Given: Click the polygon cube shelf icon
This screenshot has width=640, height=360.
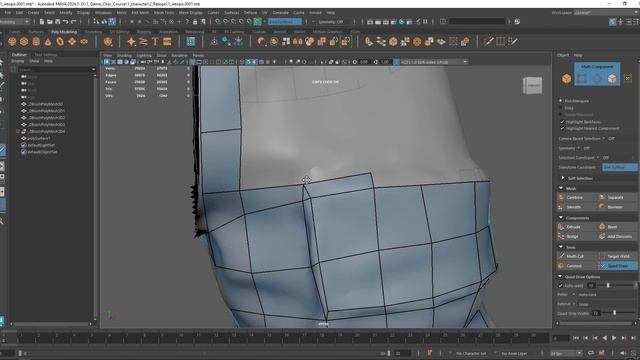Looking at the screenshot, I should (x=24, y=42).
